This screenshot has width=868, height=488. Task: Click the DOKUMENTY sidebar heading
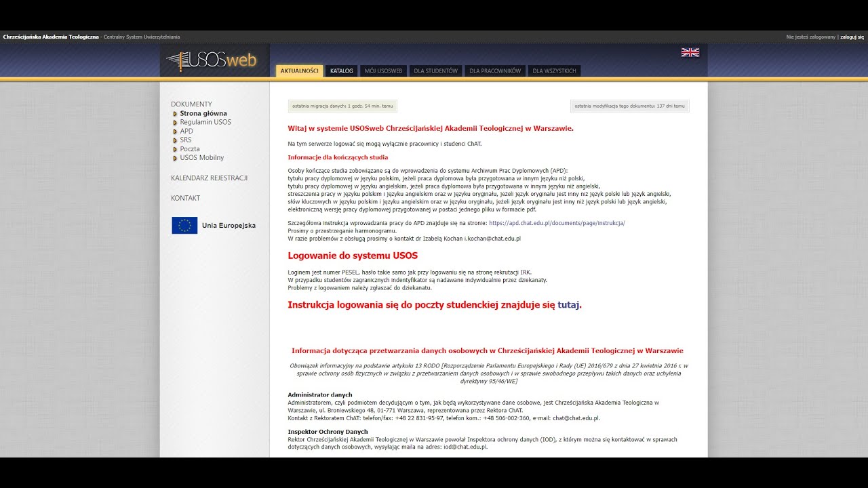(x=191, y=104)
